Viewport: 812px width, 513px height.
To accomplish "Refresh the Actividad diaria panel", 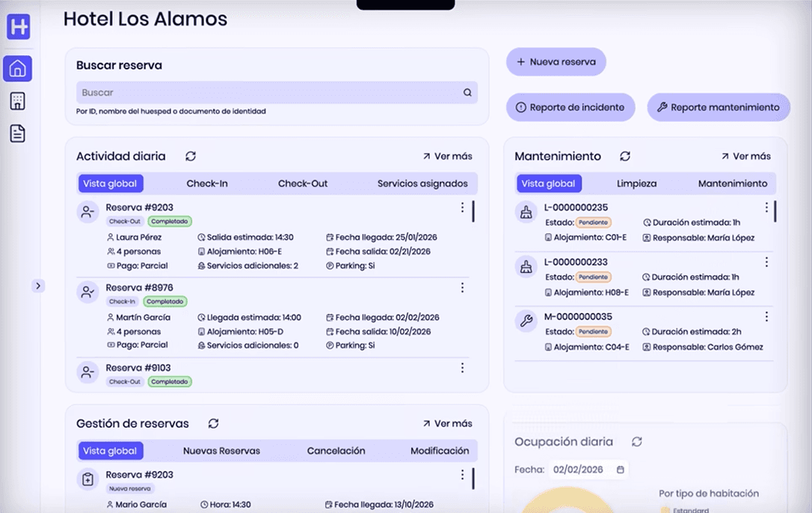I will click(191, 156).
